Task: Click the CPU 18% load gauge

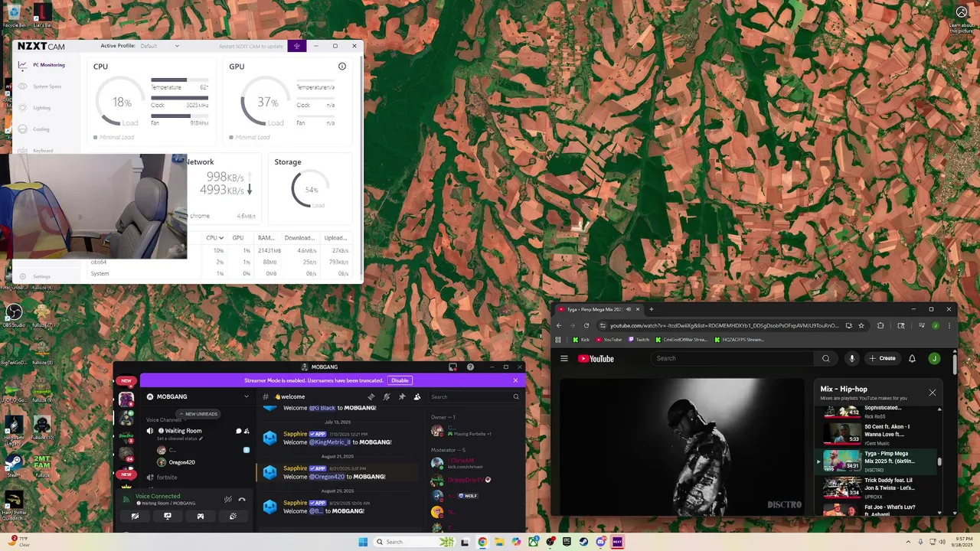Action: 121,103
